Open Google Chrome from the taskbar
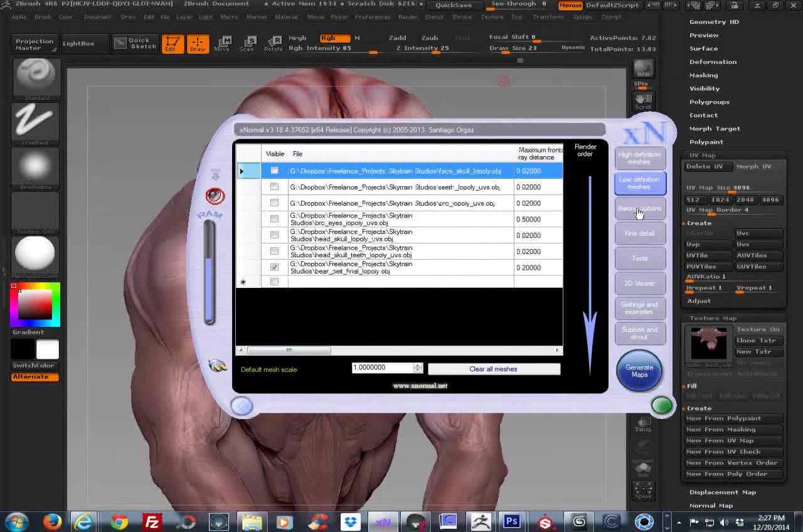 tap(119, 521)
